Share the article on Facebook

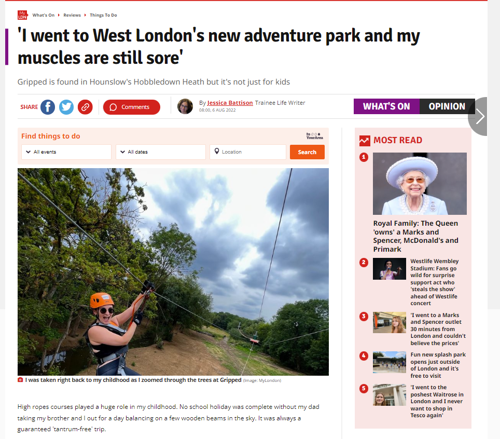pos(48,107)
